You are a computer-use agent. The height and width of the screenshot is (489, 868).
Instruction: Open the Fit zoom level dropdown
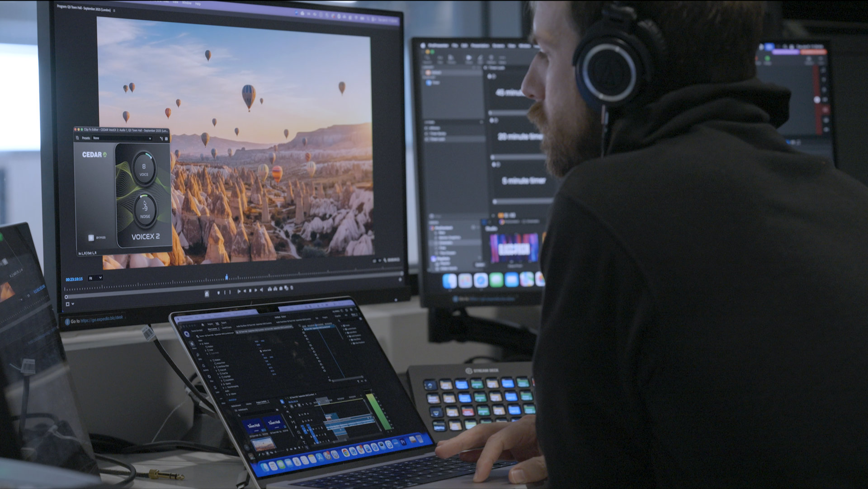(x=95, y=278)
